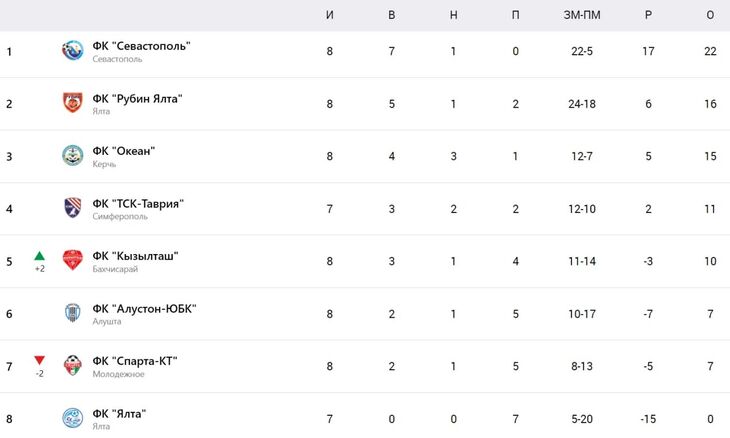
Task: Click the FC Sevastopol team logo
Action: [x=72, y=51]
